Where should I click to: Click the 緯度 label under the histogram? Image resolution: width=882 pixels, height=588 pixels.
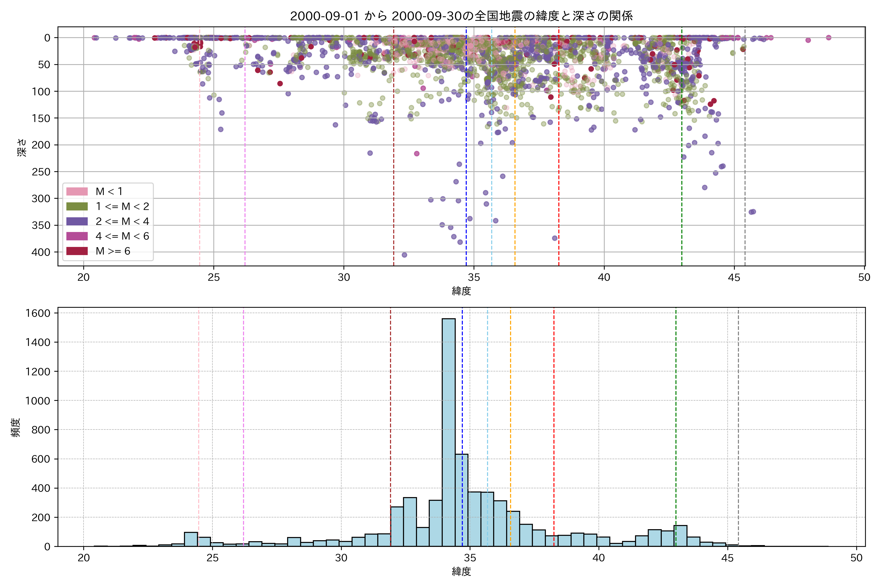[461, 572]
